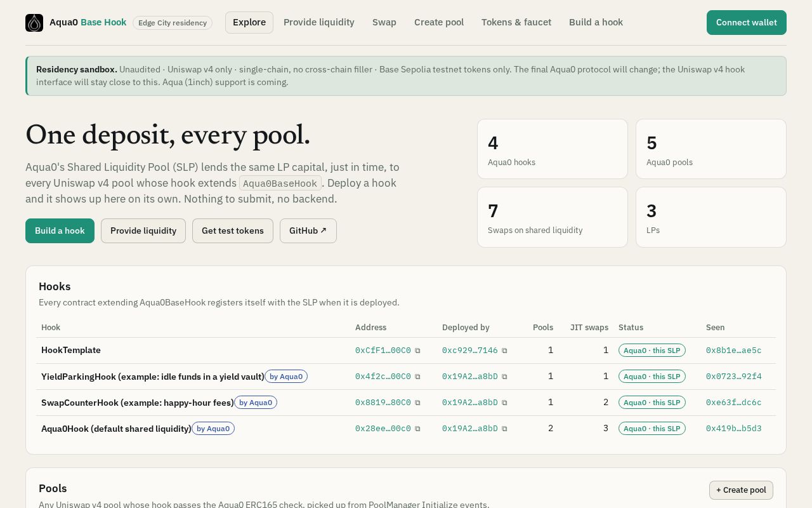Copy the YieldParkingHook deployer address

pyautogui.click(x=504, y=377)
